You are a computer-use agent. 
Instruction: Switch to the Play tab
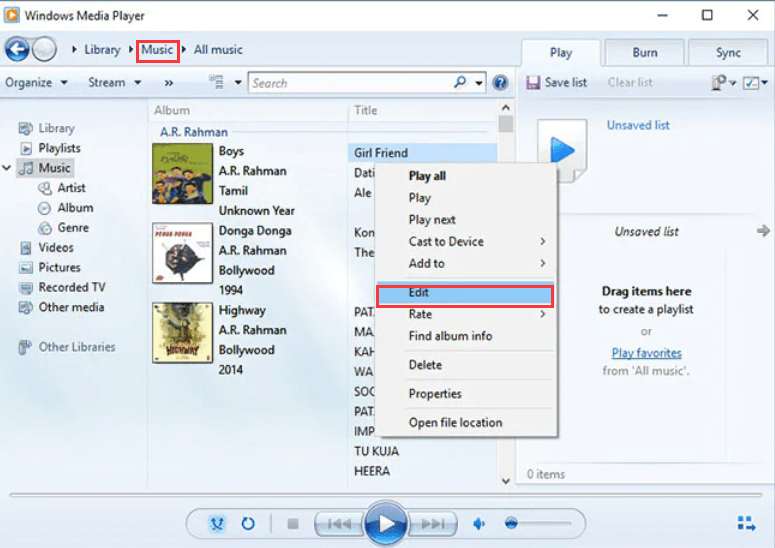coord(561,53)
